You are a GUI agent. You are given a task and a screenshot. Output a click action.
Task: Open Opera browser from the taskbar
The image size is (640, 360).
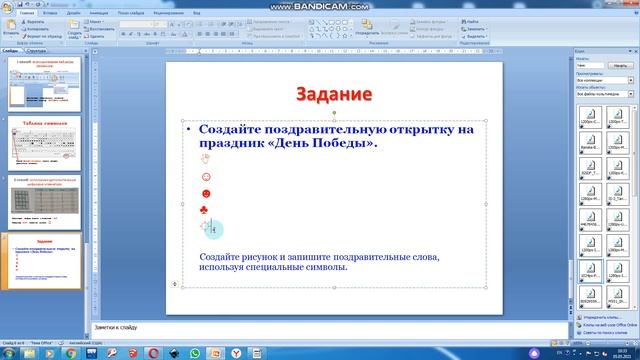click(153, 353)
